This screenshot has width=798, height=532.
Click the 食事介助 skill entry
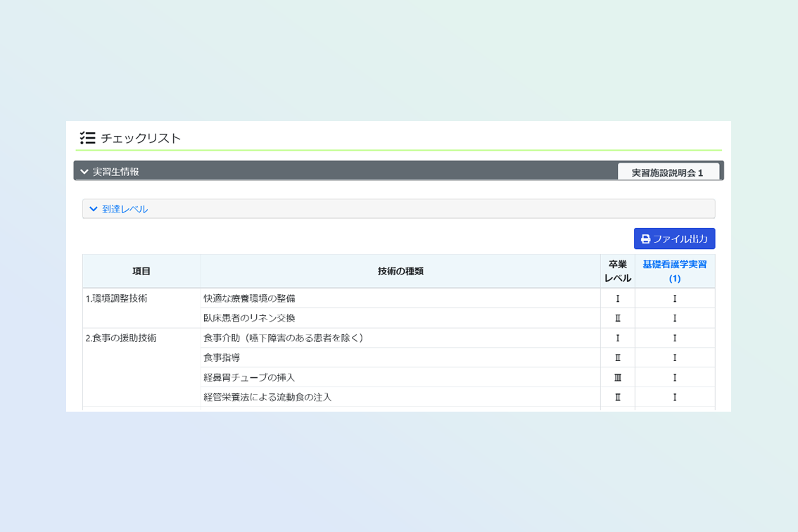tap(284, 338)
